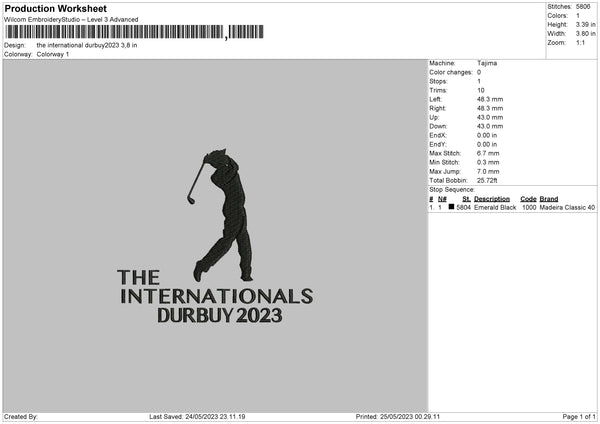Click the Trims value 10
Image resolution: width=600 pixels, height=424 pixels.
pos(481,90)
